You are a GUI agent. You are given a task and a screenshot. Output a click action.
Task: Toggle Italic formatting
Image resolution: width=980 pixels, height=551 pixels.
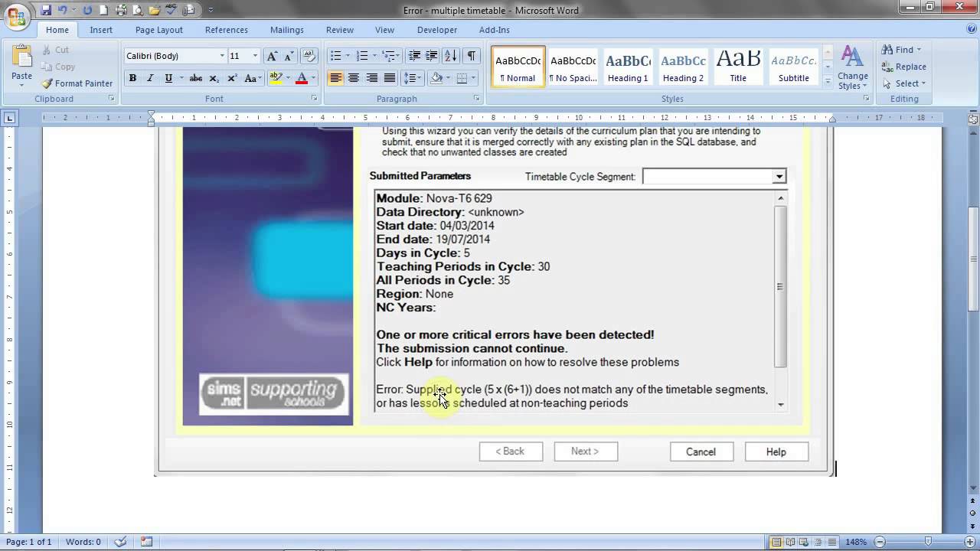tap(150, 78)
